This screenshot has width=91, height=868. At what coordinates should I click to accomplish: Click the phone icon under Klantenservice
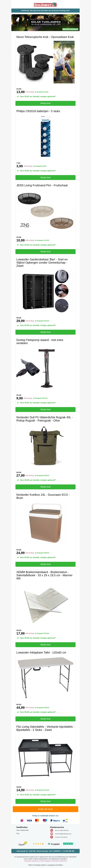click(52, 830)
